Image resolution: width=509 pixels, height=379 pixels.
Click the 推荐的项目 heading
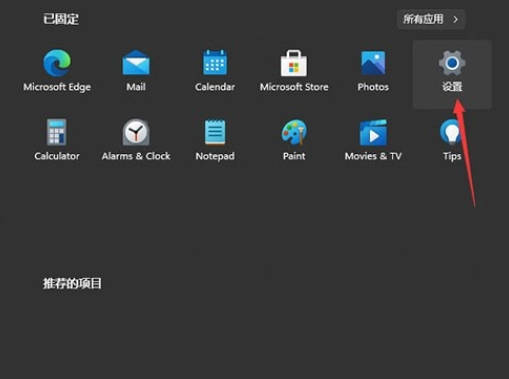point(72,284)
